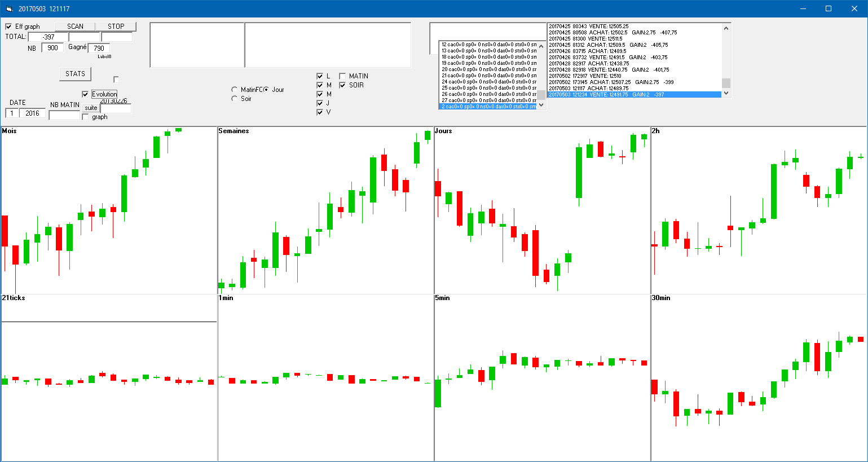
Task: Click the trade list scroll-down arrow
Action: click(x=726, y=93)
